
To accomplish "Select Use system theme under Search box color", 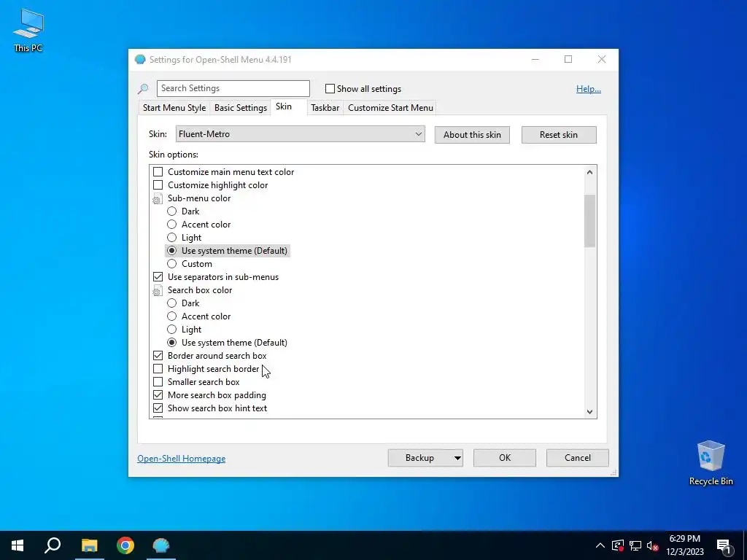I will pyautogui.click(x=171, y=343).
